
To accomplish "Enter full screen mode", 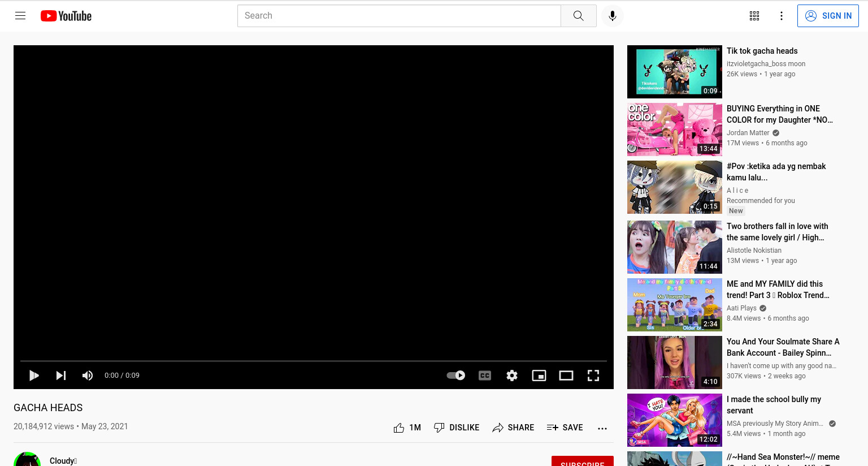I will [x=593, y=376].
